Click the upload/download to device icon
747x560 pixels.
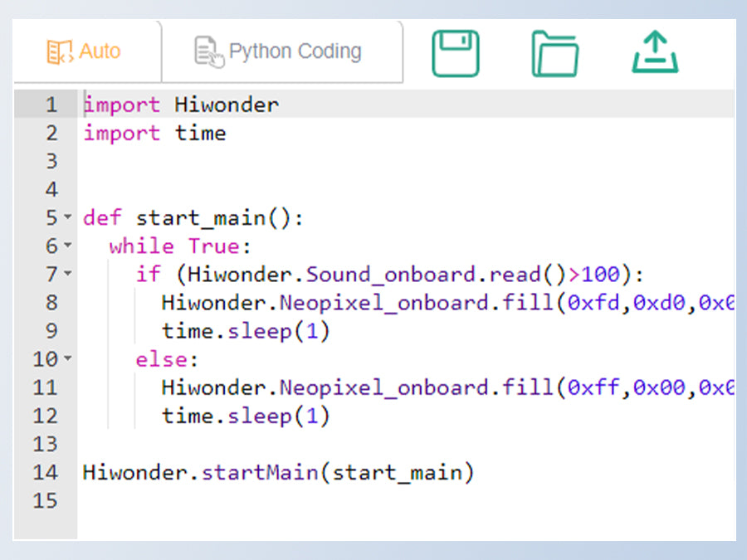655,53
